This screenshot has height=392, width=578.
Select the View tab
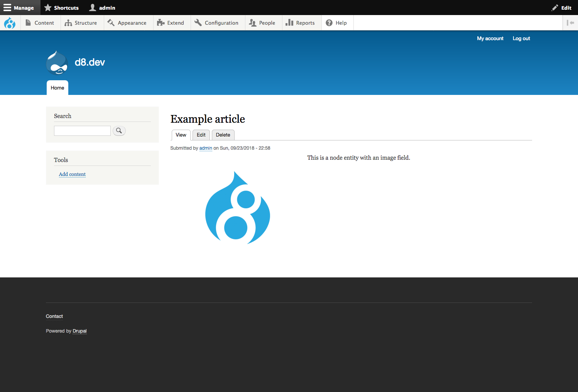(x=181, y=135)
